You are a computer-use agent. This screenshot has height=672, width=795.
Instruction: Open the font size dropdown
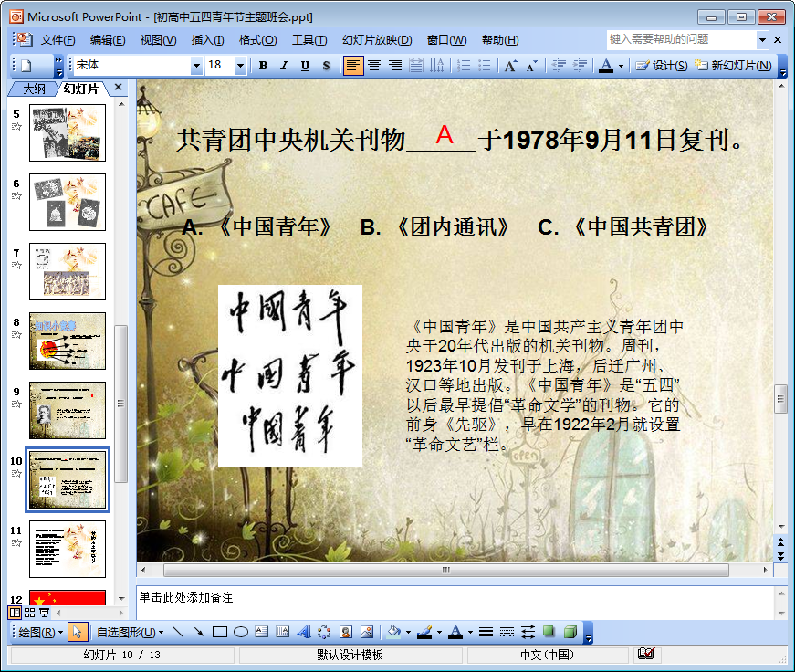240,66
